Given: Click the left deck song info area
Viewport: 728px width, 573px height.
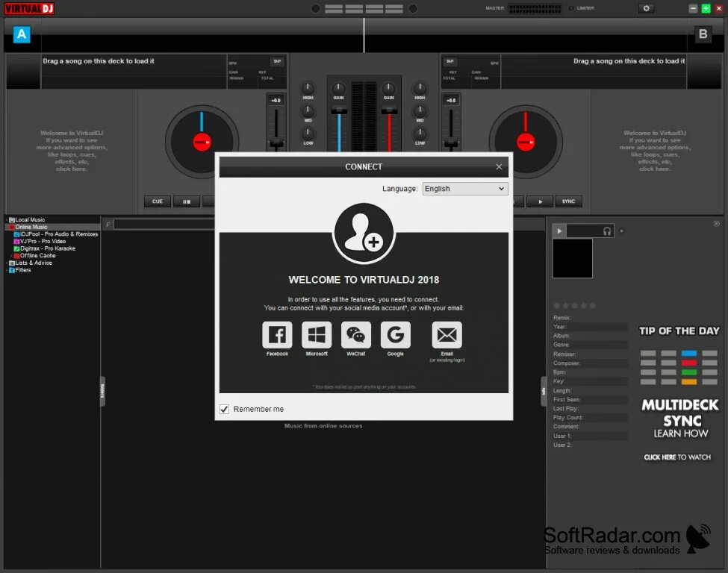Looking at the screenshot, I should coord(134,72).
